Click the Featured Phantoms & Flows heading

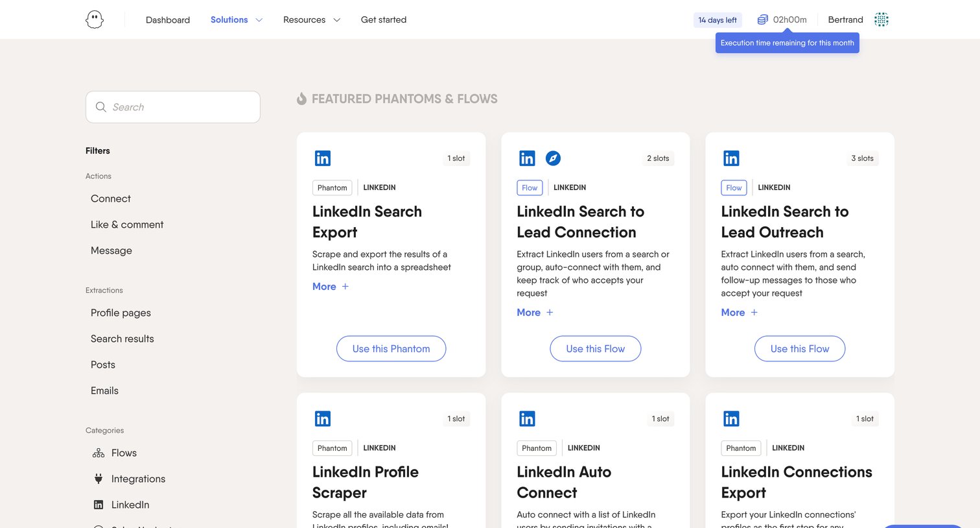404,99
